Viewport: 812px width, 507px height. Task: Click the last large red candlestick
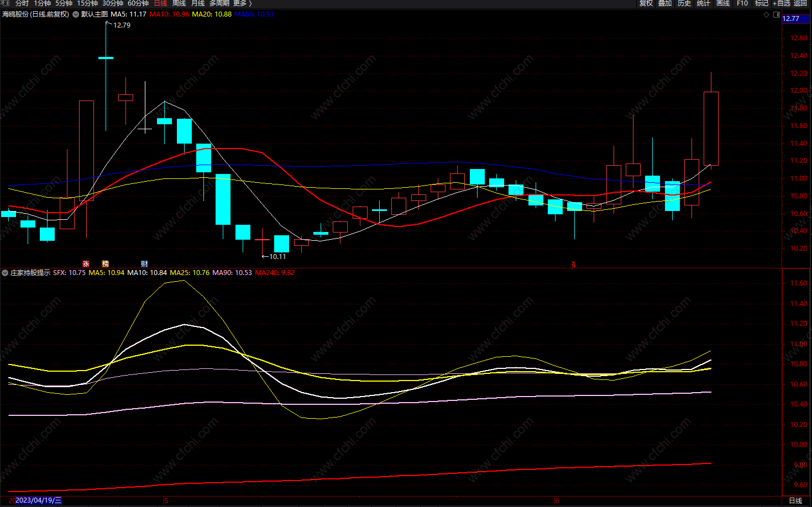711,128
